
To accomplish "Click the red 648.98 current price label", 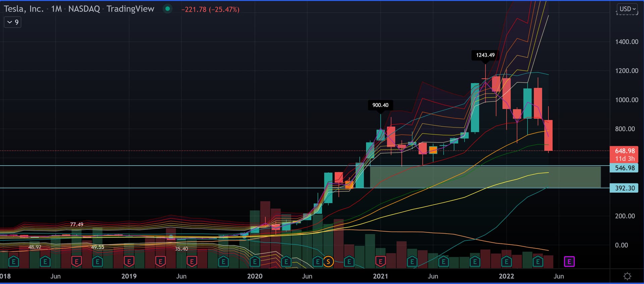I will point(625,151).
